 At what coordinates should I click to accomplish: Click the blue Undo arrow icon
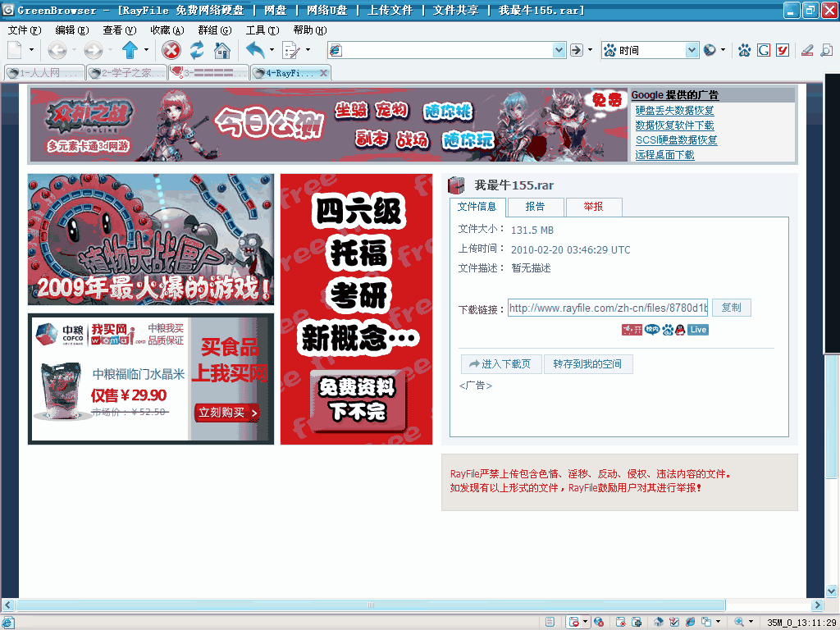click(x=256, y=50)
